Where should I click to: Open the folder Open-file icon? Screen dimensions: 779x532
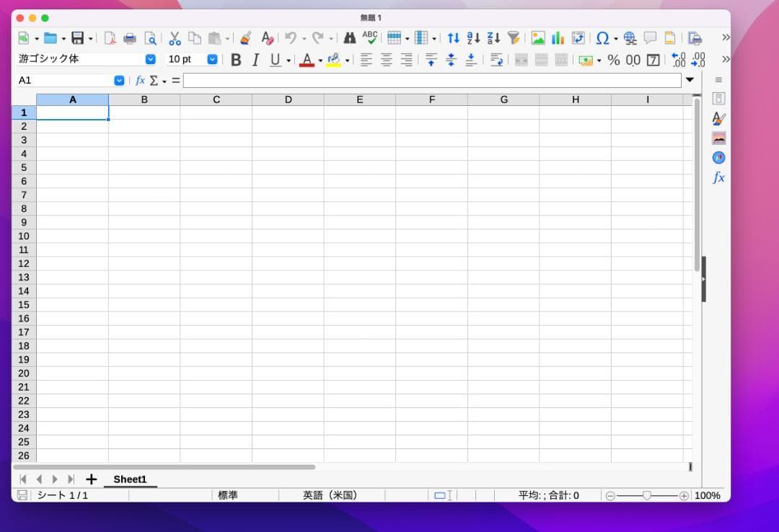tap(50, 37)
